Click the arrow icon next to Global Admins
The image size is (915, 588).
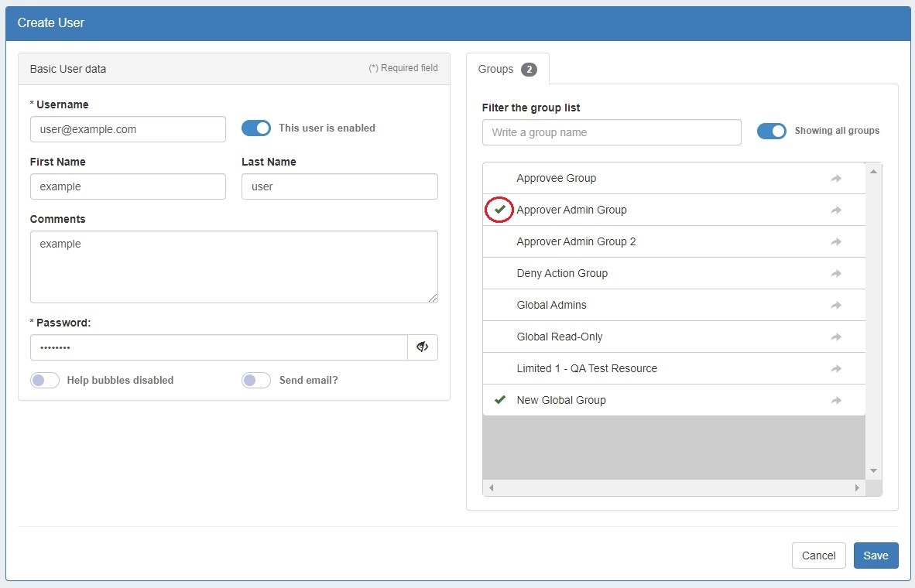tap(836, 306)
